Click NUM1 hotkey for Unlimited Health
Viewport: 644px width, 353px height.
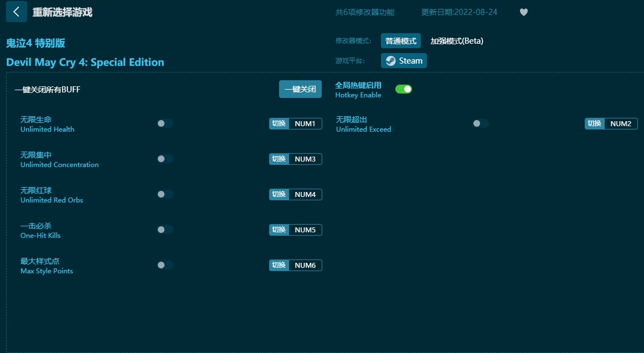305,124
